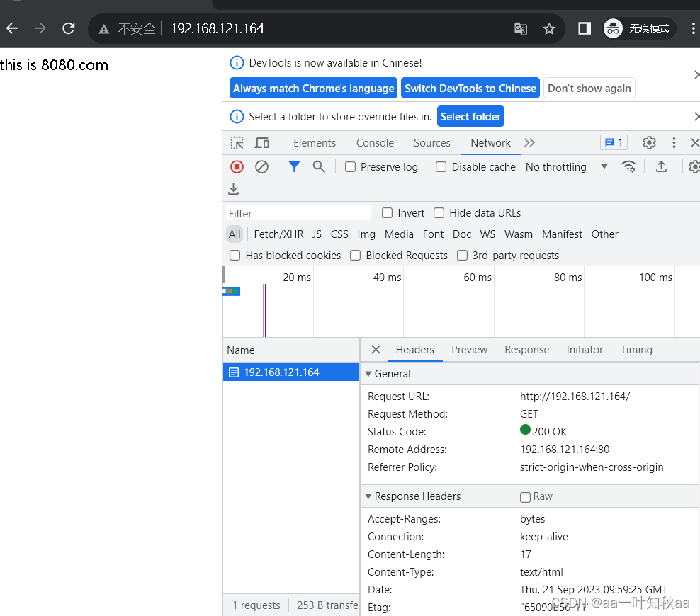
Task: Stop recording network log
Action: (237, 167)
